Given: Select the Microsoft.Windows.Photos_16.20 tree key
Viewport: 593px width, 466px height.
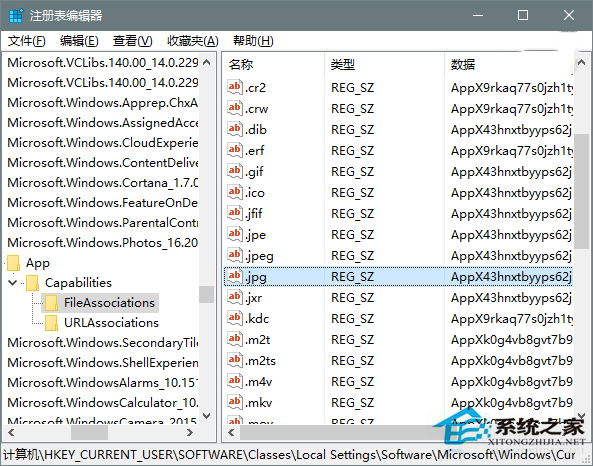Looking at the screenshot, I should (x=102, y=242).
